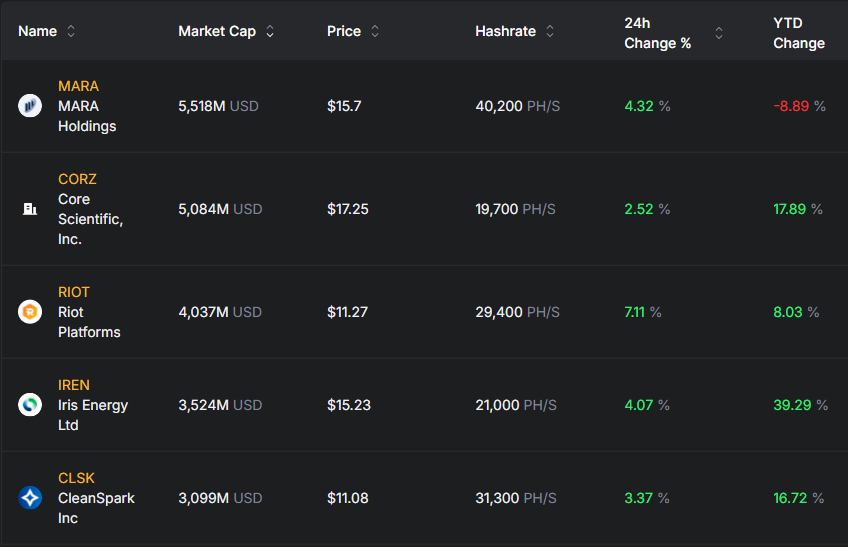Sort table by Name column arrows
848x547 pixels.
click(x=71, y=31)
